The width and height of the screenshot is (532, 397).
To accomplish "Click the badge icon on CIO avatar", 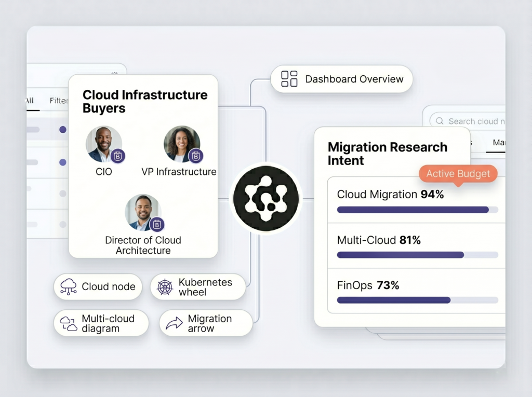I will tap(118, 156).
